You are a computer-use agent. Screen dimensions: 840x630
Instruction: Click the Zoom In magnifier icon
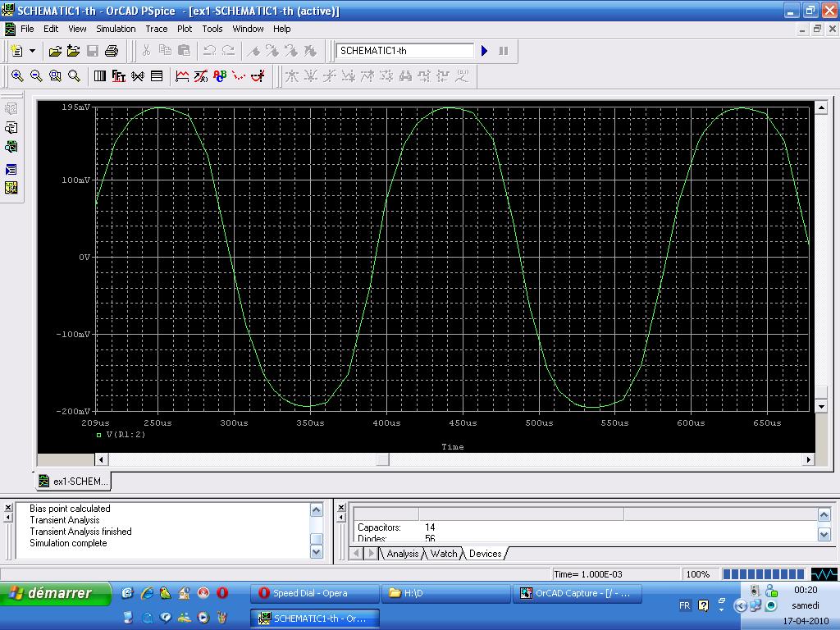coord(17,76)
